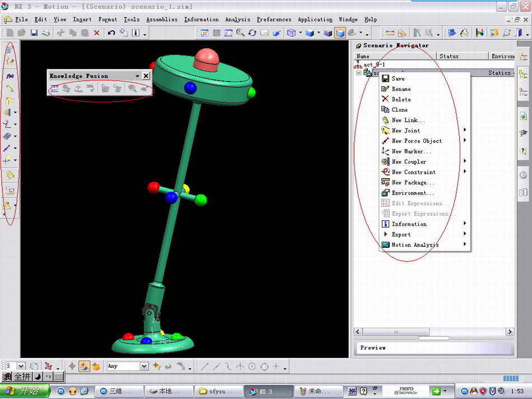Click the Preview panel header
Viewport: 532px width, 399px height.
[434, 348]
